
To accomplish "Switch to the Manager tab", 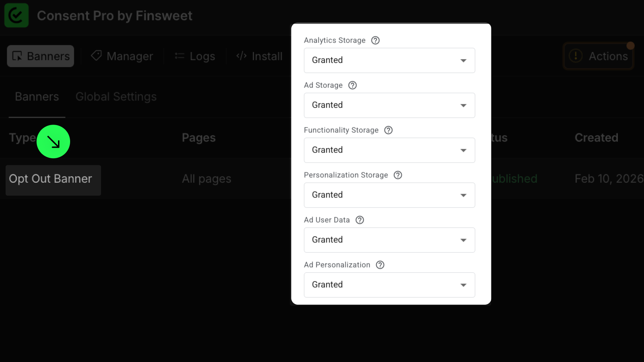I will pos(122,56).
